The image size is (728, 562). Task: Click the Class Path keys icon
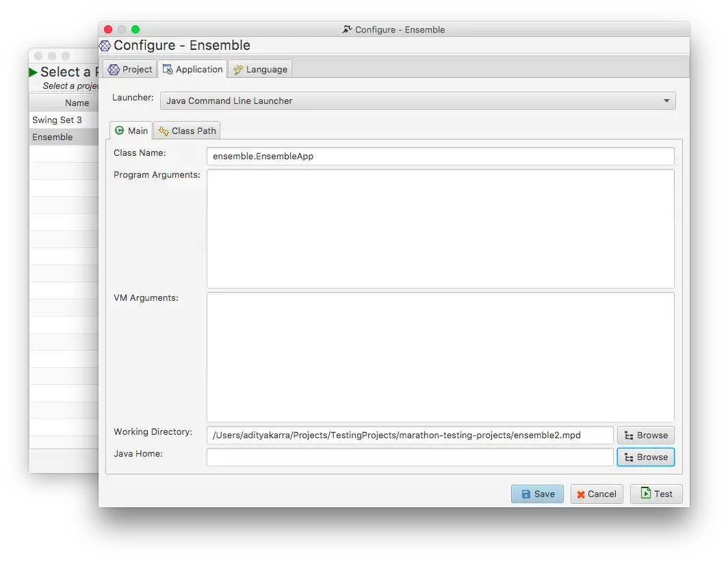[x=164, y=131]
